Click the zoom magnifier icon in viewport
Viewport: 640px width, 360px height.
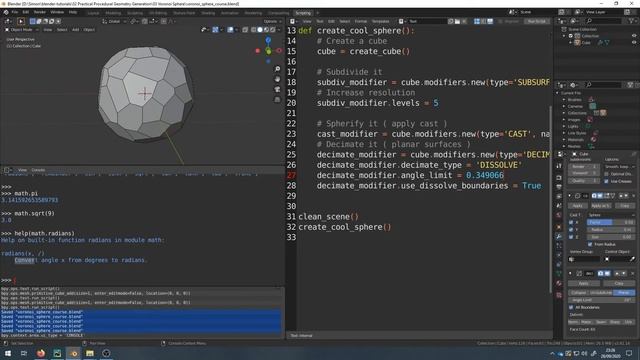(278, 69)
